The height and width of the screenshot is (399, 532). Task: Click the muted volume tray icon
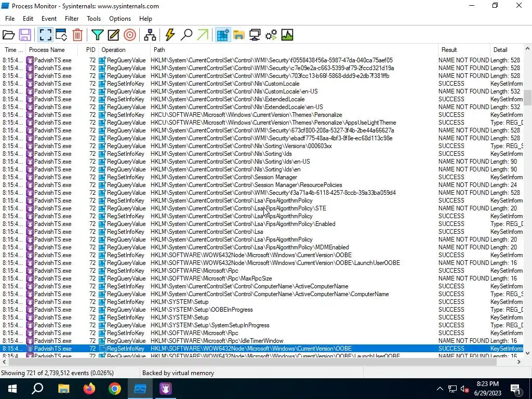pos(465,389)
